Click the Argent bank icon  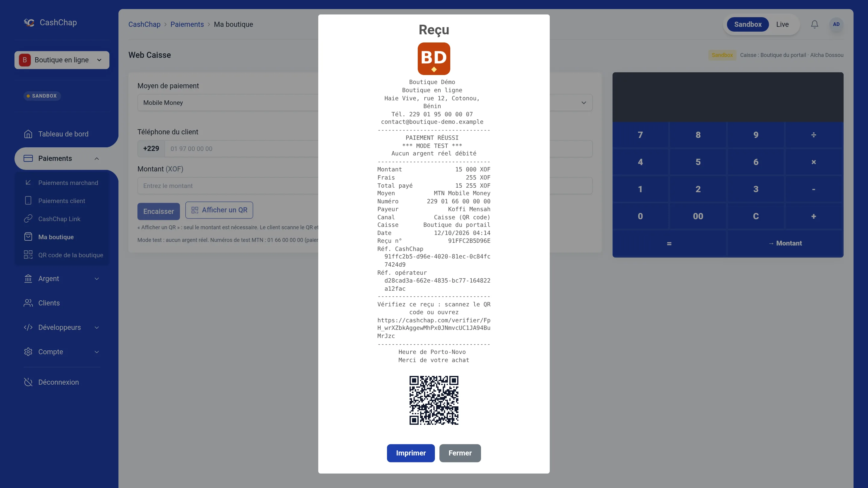pyautogui.click(x=28, y=279)
